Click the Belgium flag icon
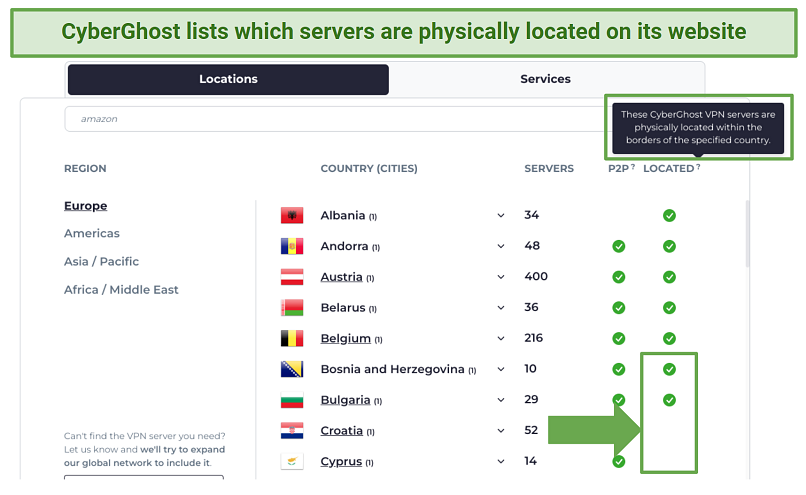 click(292, 338)
